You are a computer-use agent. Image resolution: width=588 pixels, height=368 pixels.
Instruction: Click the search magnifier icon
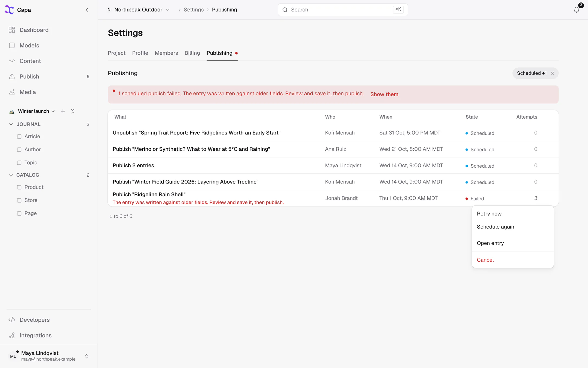pyautogui.click(x=285, y=10)
